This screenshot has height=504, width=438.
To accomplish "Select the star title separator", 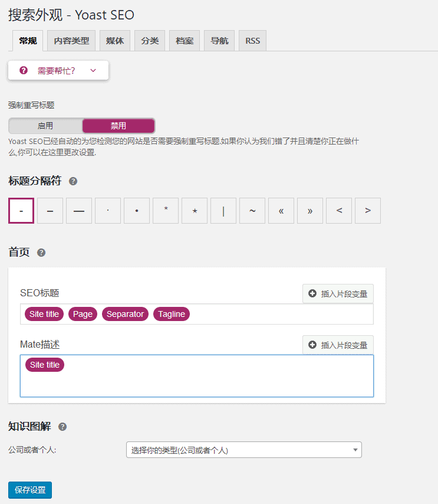I will click(x=195, y=211).
